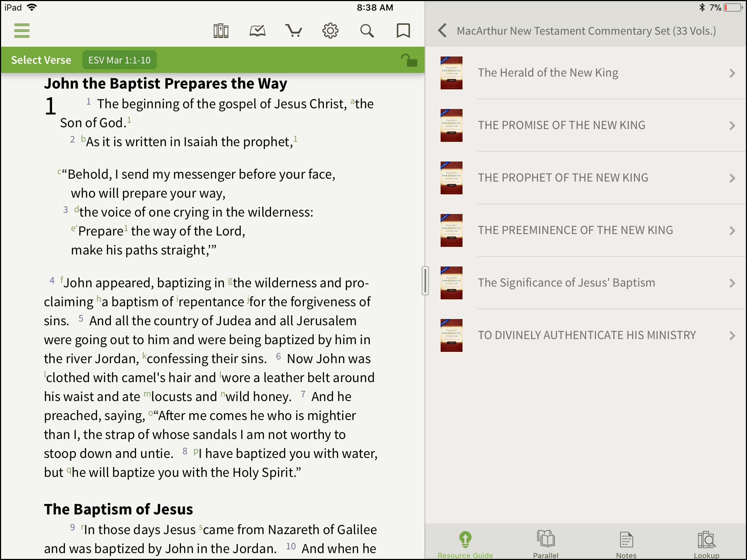
Task: Open THE PREEMINENCE OF THE NEW KING
Action: click(x=586, y=230)
